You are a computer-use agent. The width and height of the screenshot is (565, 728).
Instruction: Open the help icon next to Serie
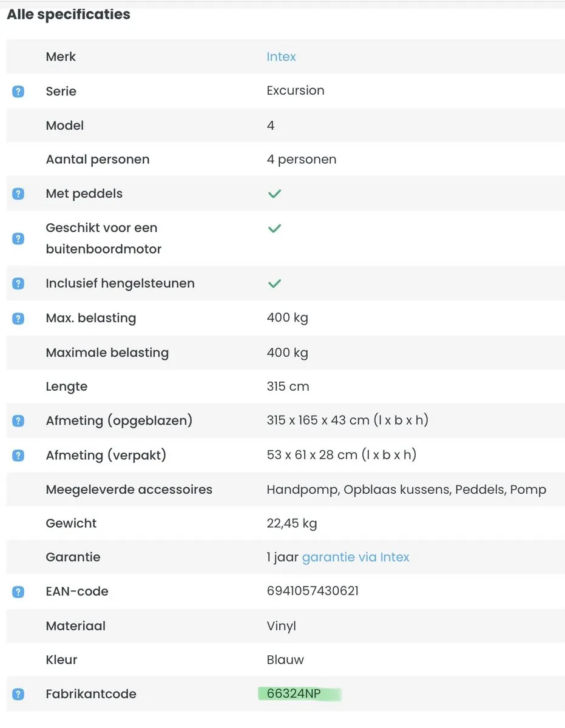[18, 92]
